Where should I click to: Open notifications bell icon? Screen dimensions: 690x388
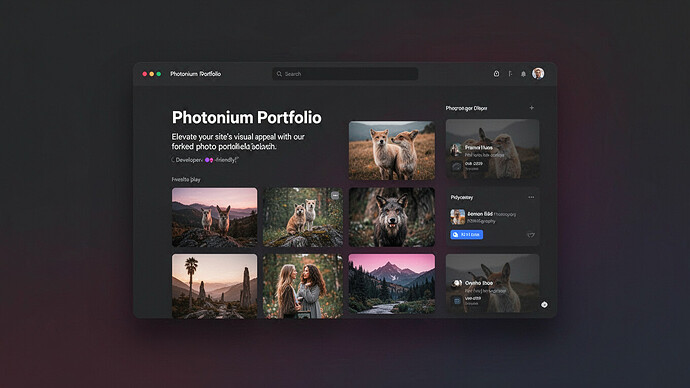[523, 74]
